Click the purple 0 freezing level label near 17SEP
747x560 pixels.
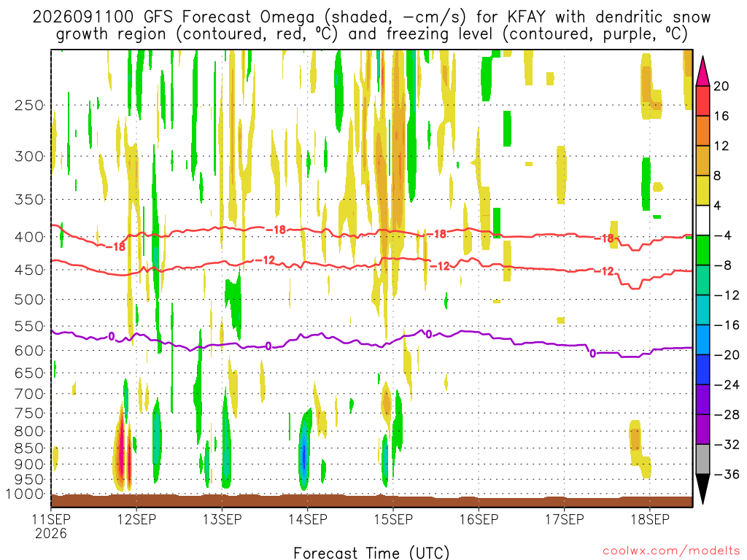coord(592,354)
